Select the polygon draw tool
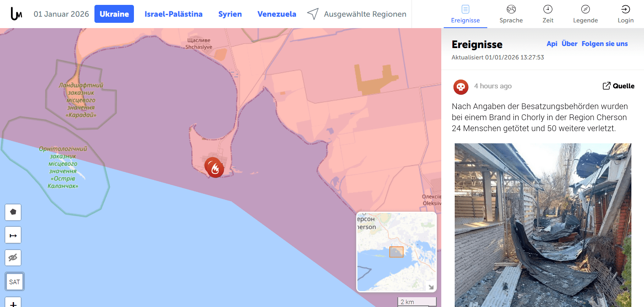The image size is (644, 307). [x=13, y=212]
